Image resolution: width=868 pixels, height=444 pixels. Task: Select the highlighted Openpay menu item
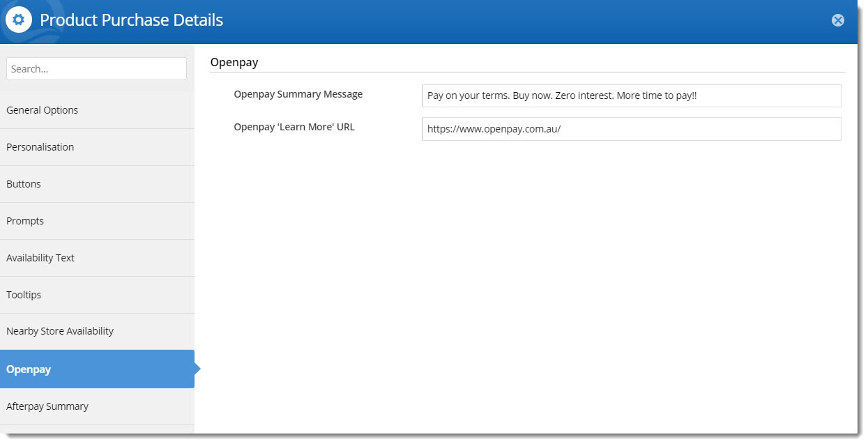pos(97,369)
